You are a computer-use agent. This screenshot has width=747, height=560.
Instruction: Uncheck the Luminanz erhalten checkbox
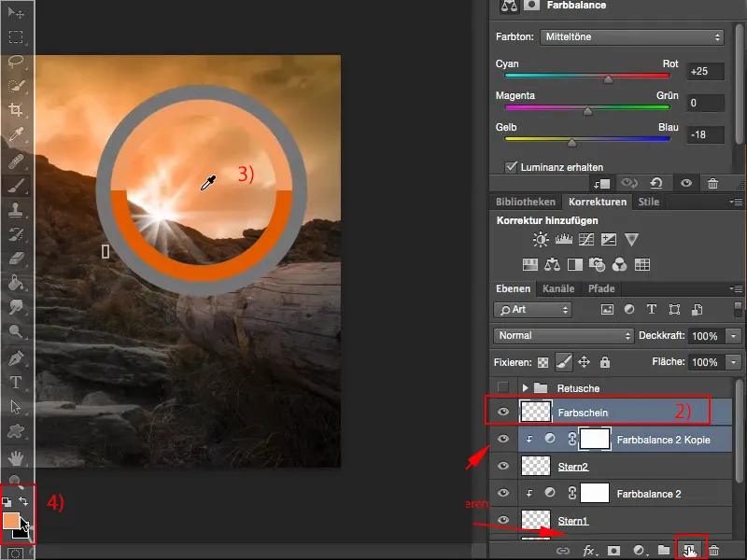tap(511, 167)
